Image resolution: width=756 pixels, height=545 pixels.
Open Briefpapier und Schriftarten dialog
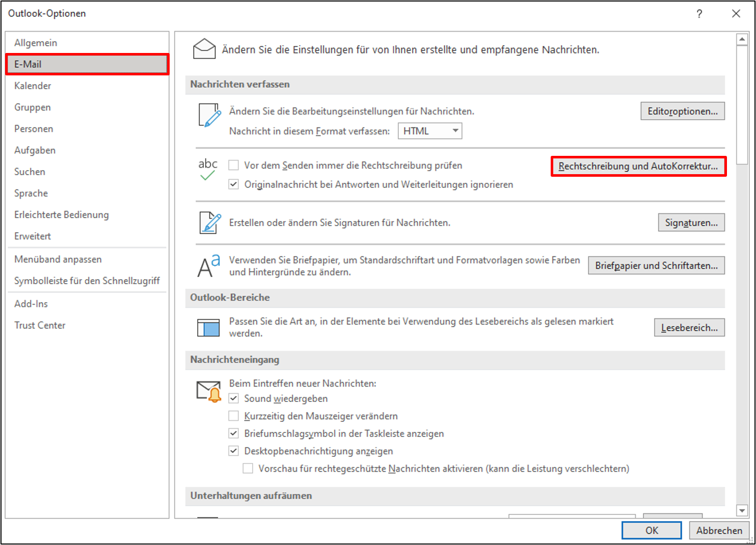[x=656, y=265]
